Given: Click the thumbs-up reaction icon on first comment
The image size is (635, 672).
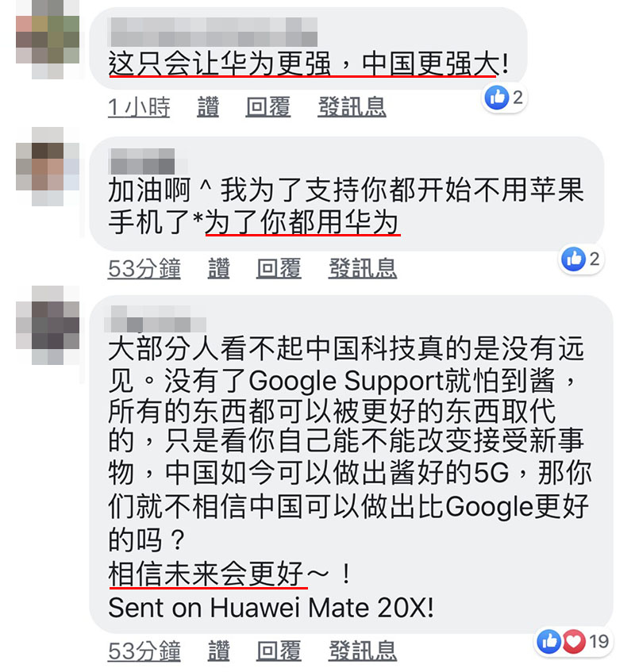Looking at the screenshot, I should [497, 98].
